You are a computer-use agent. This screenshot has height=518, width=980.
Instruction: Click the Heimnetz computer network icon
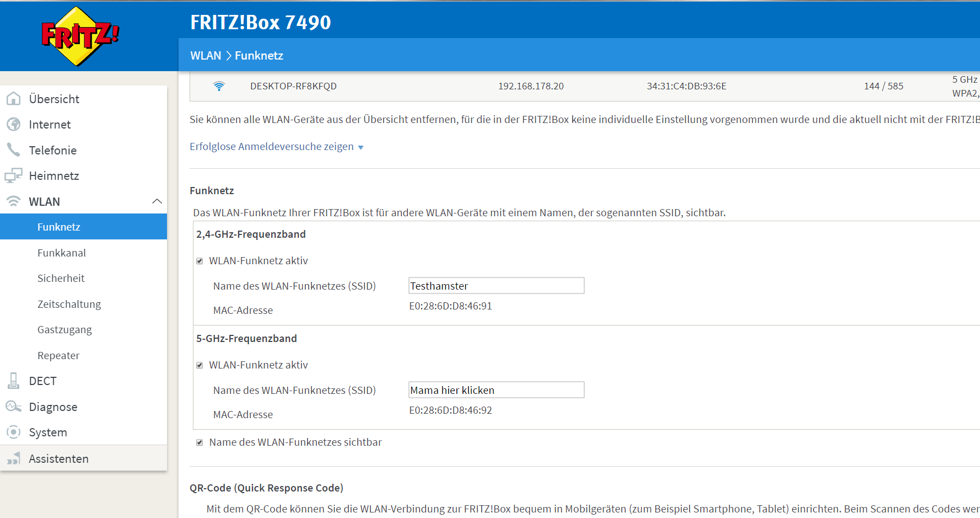pyautogui.click(x=14, y=175)
